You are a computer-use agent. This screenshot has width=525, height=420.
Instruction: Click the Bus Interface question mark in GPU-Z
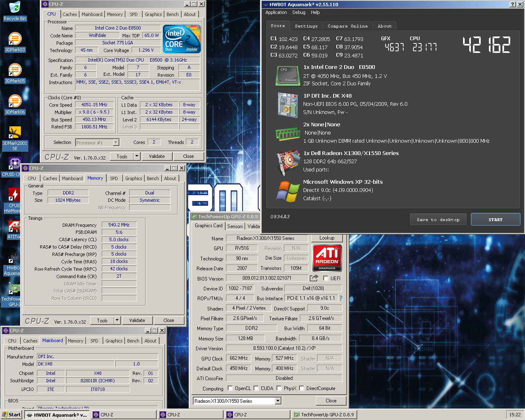point(341,298)
